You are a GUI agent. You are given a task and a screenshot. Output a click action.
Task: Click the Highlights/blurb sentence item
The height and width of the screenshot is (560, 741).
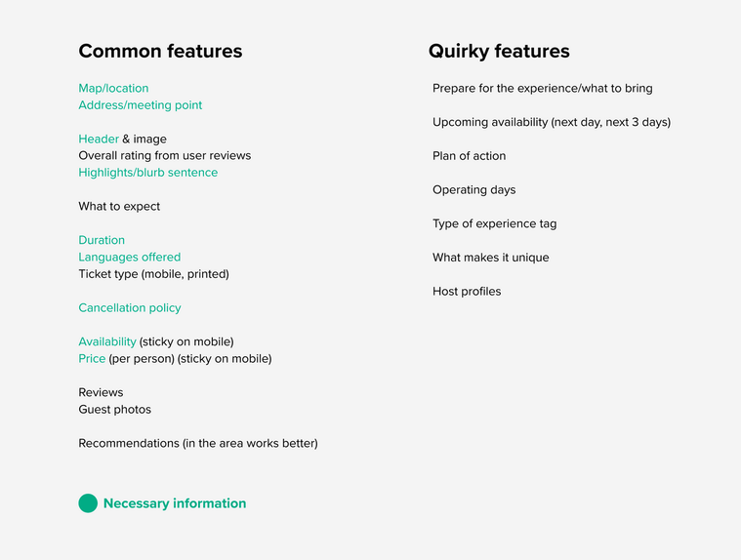(148, 173)
